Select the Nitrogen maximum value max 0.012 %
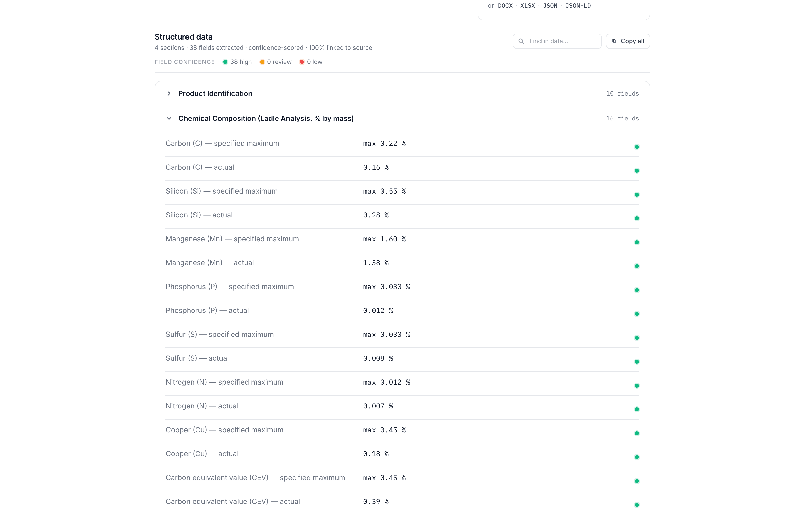The width and height of the screenshot is (812, 508). (x=386, y=382)
